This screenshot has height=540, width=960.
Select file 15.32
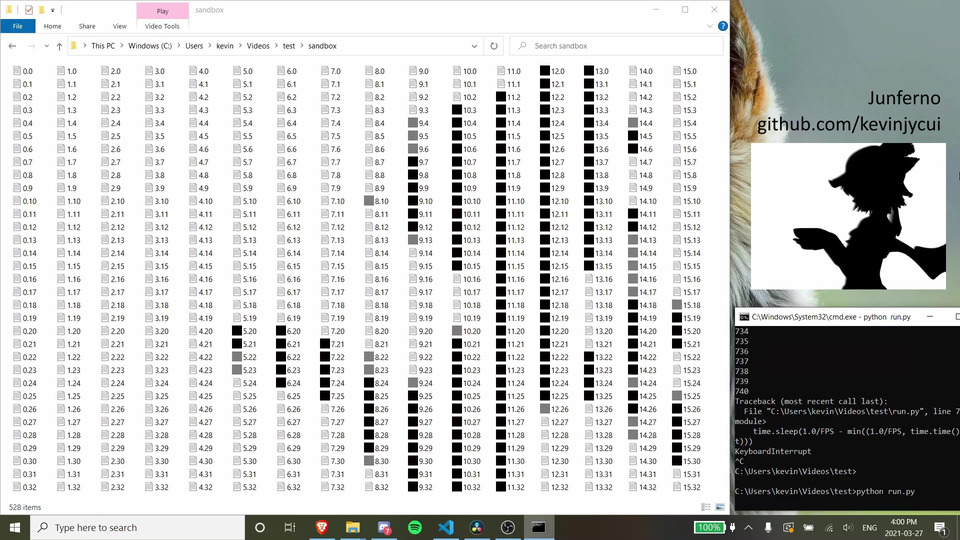(686, 487)
